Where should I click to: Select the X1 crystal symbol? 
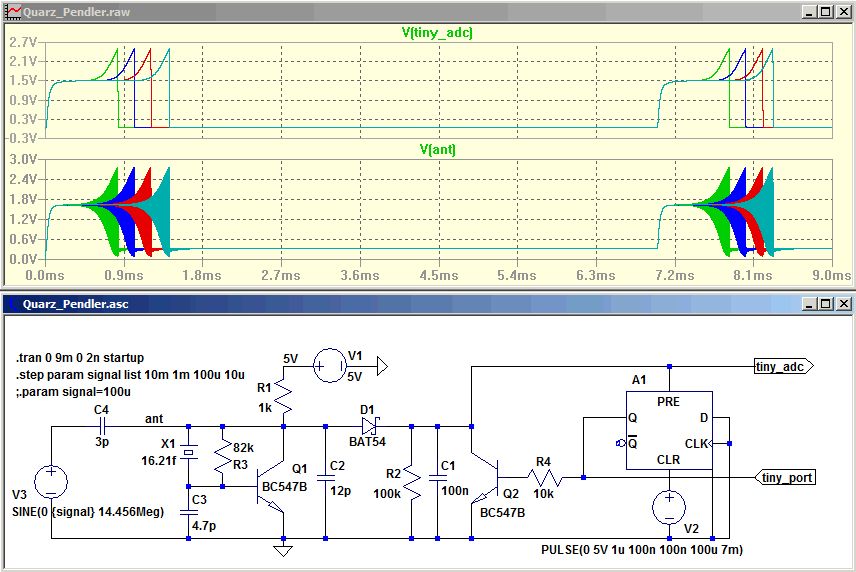pos(189,452)
